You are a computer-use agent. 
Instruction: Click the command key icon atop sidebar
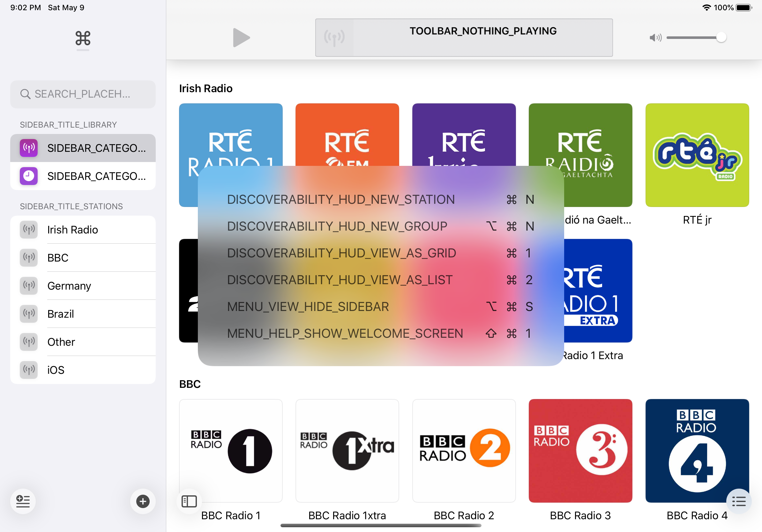click(x=83, y=39)
